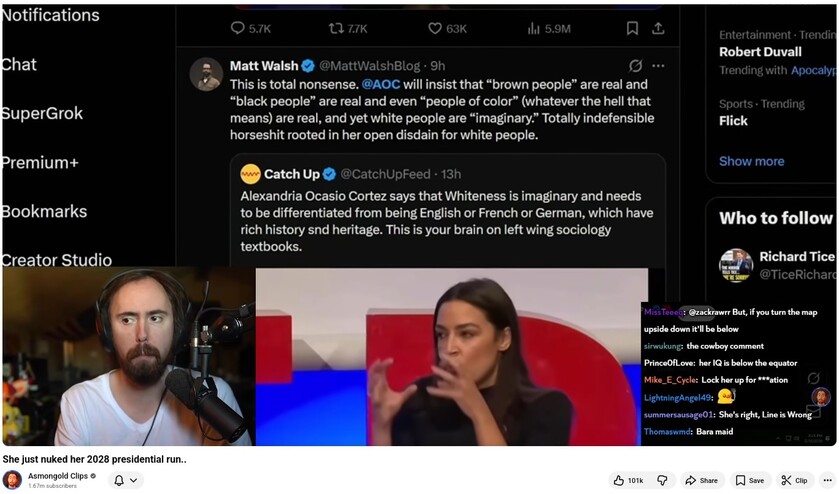The height and width of the screenshot is (494, 839).
Task: Click the Show more trending link
Action: [751, 161]
